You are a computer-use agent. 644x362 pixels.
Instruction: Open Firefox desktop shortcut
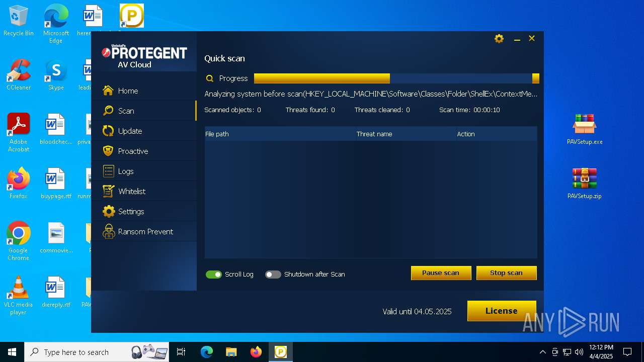(19, 184)
